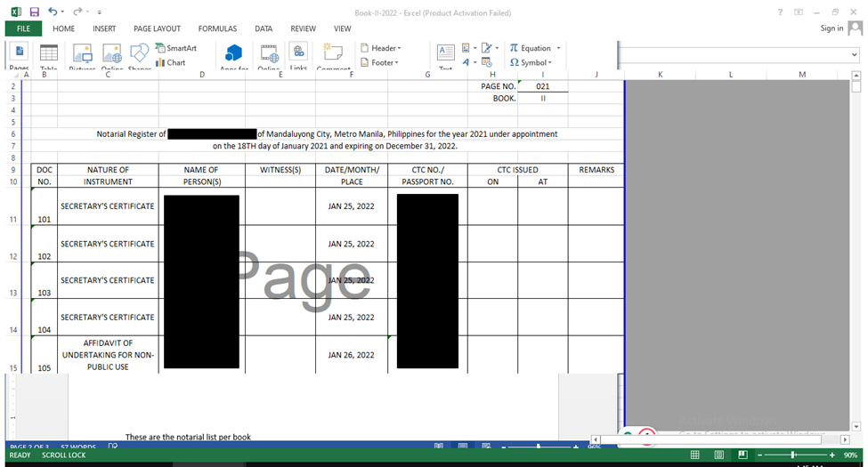Image resolution: width=868 pixels, height=467 pixels.
Task: Switch to the DATA tab
Action: (264, 28)
